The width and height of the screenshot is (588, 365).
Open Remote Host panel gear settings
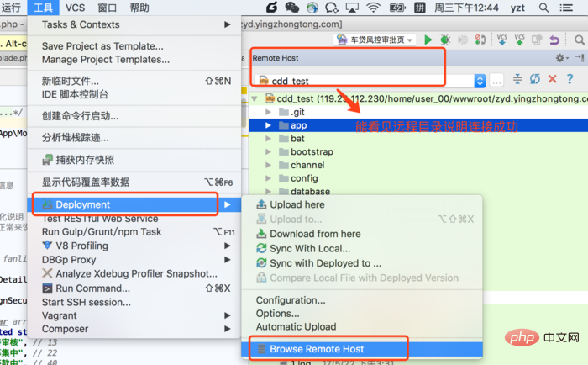tap(561, 58)
